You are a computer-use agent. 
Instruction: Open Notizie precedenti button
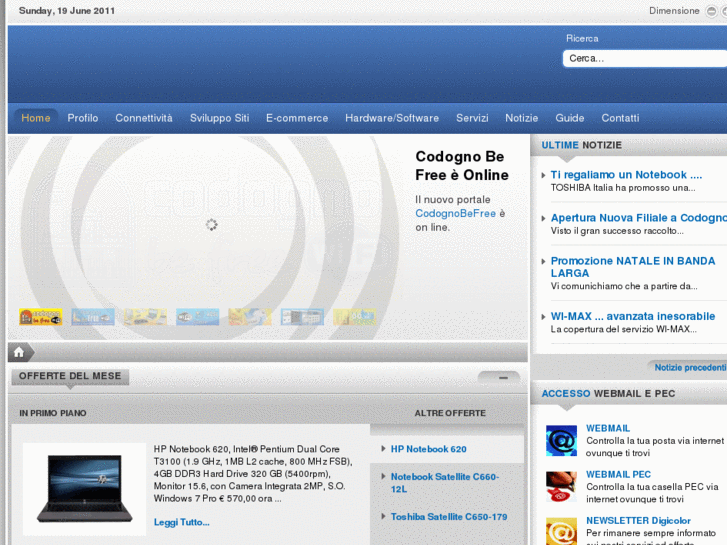point(689,367)
